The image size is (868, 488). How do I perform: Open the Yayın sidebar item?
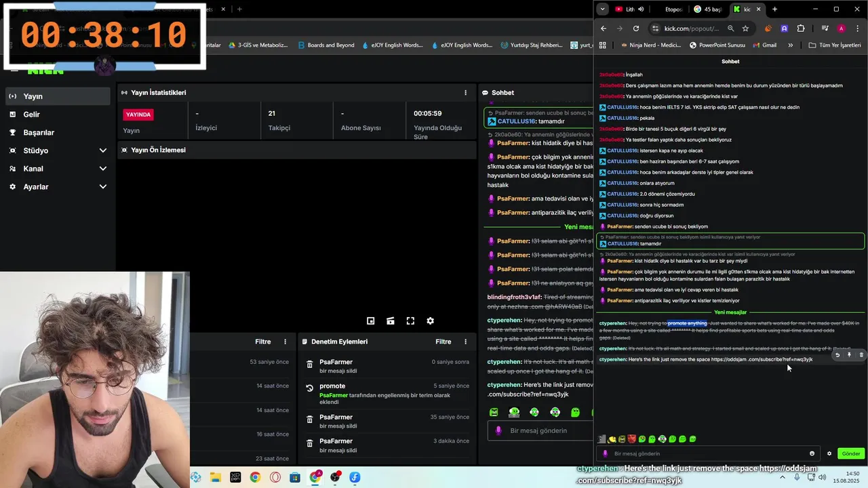pyautogui.click(x=58, y=96)
